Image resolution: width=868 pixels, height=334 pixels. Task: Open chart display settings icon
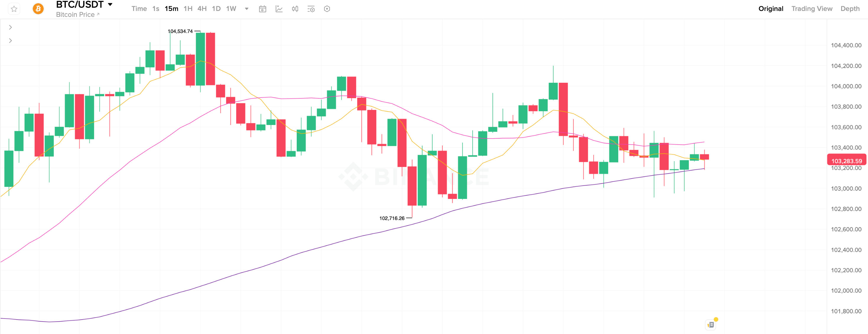[x=311, y=9]
